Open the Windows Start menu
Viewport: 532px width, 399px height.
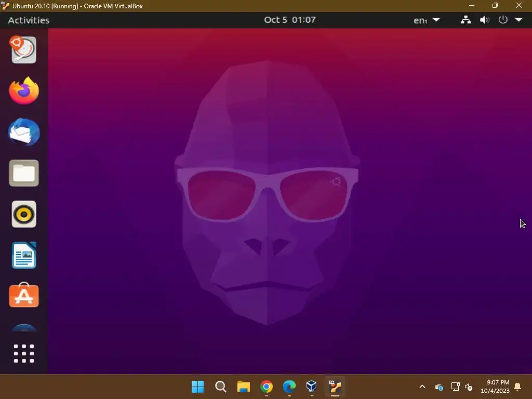pyautogui.click(x=197, y=387)
